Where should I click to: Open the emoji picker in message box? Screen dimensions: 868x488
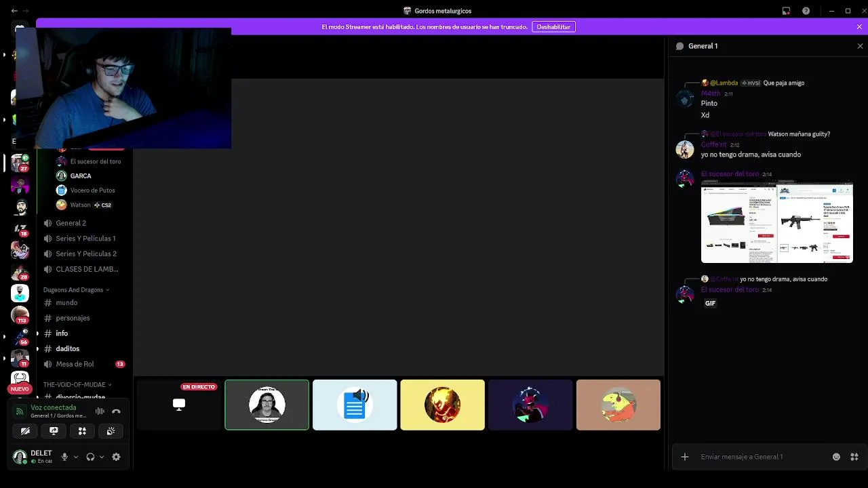tap(836, 457)
